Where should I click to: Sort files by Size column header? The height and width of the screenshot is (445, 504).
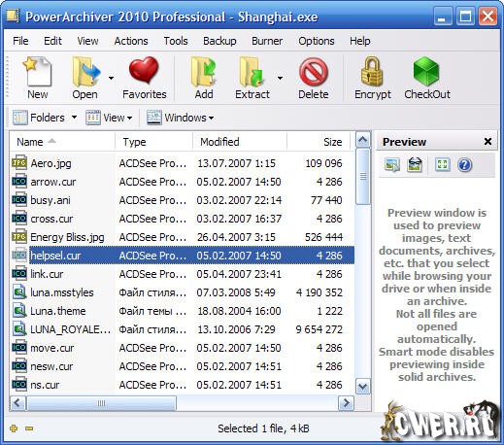319,142
